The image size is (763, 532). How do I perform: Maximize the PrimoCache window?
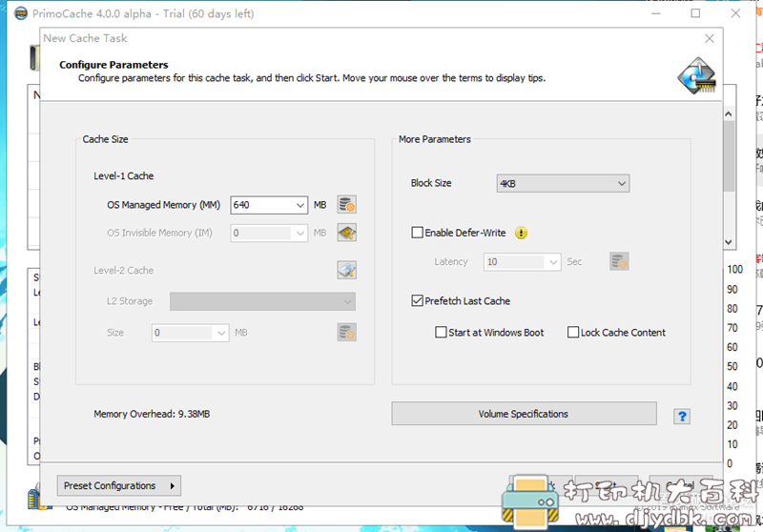pos(695,13)
